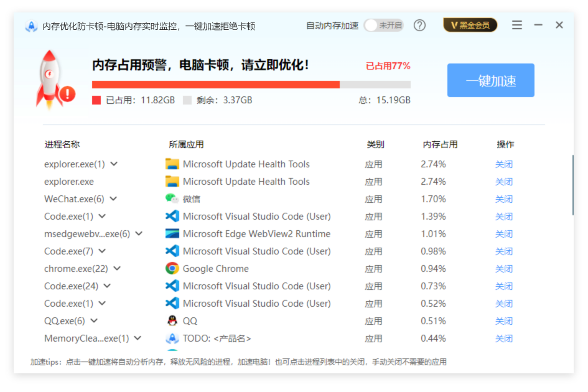Click the folder icon in the explorer.exe(1) row
This screenshot has width=588, height=392.
click(172, 164)
